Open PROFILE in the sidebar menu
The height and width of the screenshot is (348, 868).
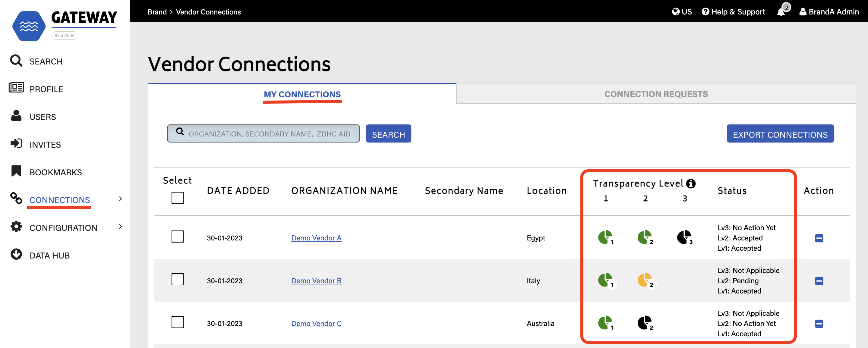coord(46,89)
